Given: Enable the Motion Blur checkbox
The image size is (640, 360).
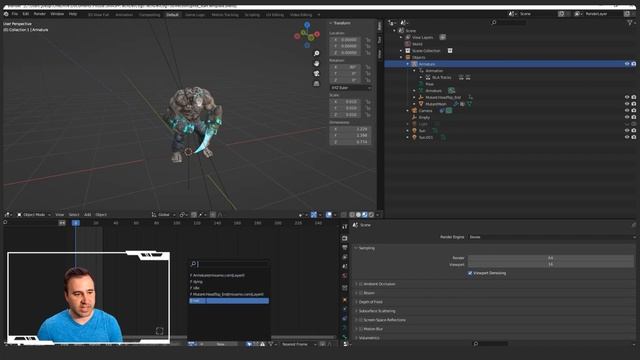Looking at the screenshot, I should (361, 329).
